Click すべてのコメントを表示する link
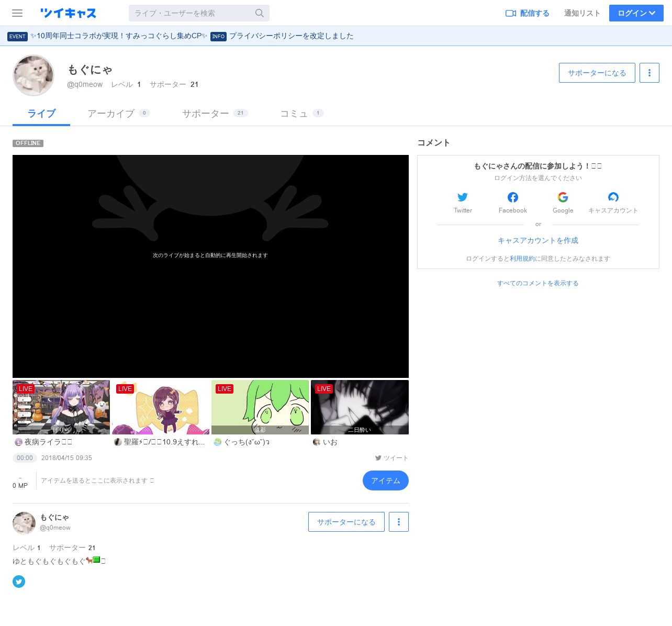 pyautogui.click(x=538, y=283)
